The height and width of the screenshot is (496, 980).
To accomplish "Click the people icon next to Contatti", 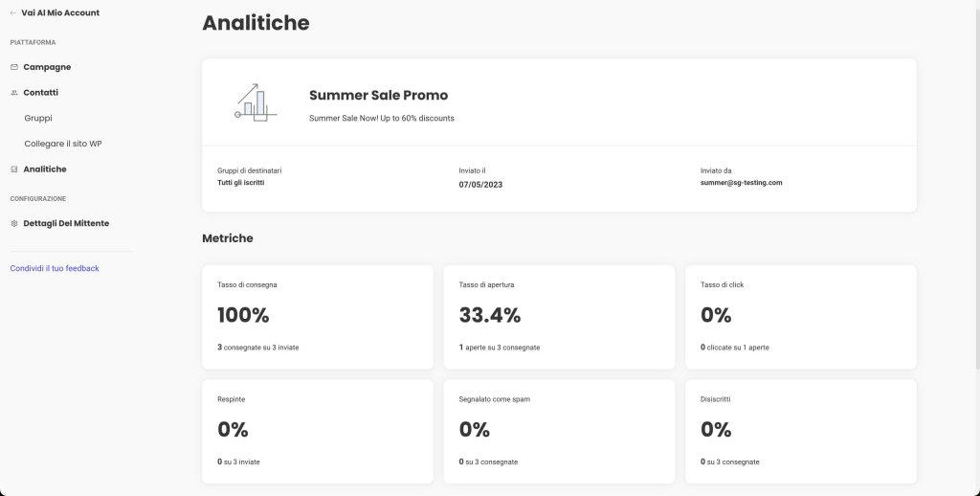I will pos(14,93).
